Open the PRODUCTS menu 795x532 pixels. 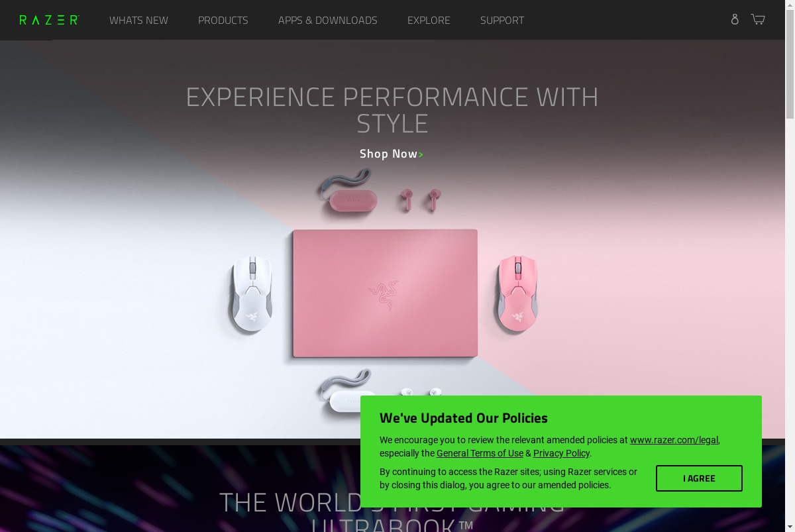(x=223, y=20)
